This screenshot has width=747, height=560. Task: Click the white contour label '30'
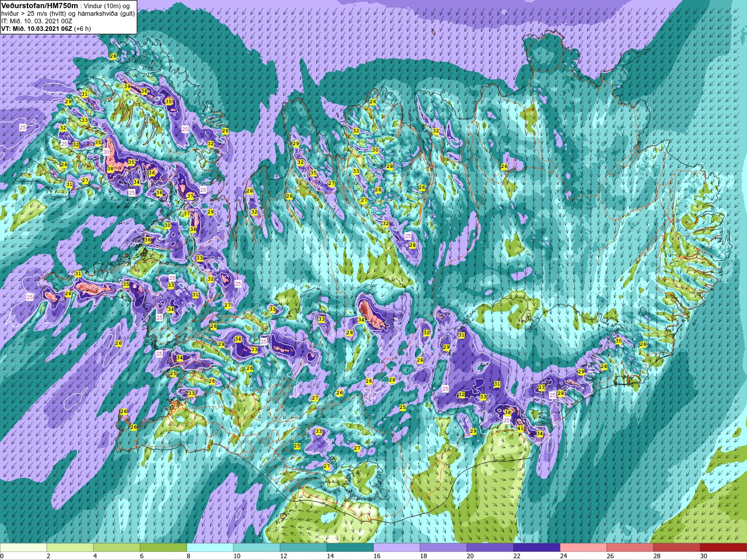click(x=106, y=152)
